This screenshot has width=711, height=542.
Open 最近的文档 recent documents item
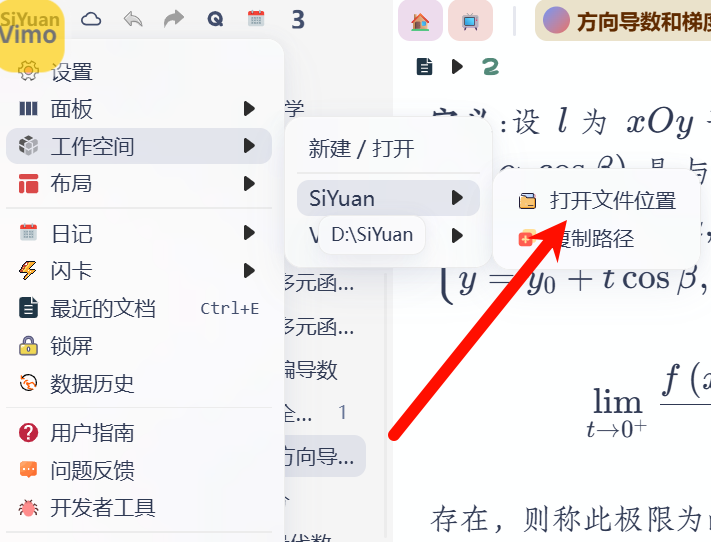pyautogui.click(x=139, y=308)
